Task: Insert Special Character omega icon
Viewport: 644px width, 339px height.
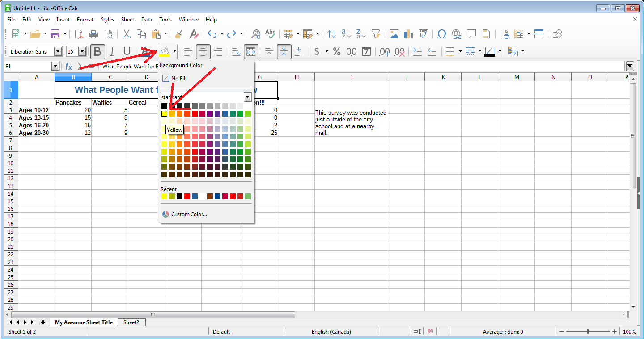Action: click(x=442, y=34)
